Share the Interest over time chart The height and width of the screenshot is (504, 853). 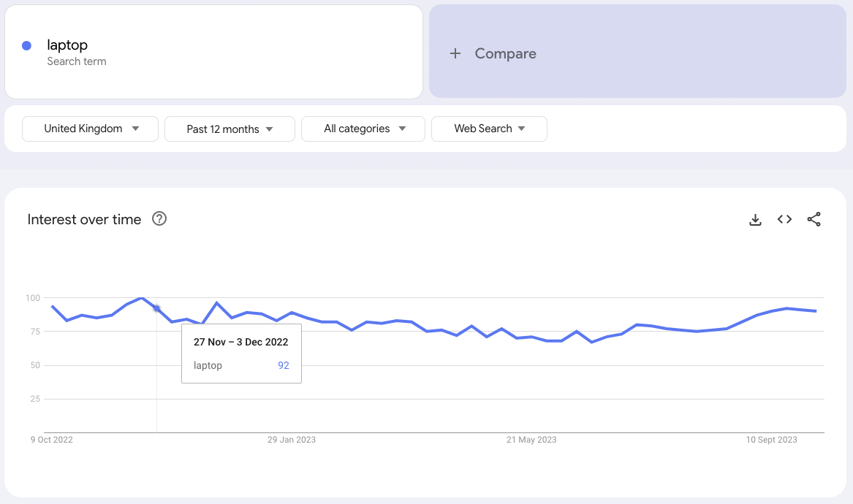(x=814, y=219)
